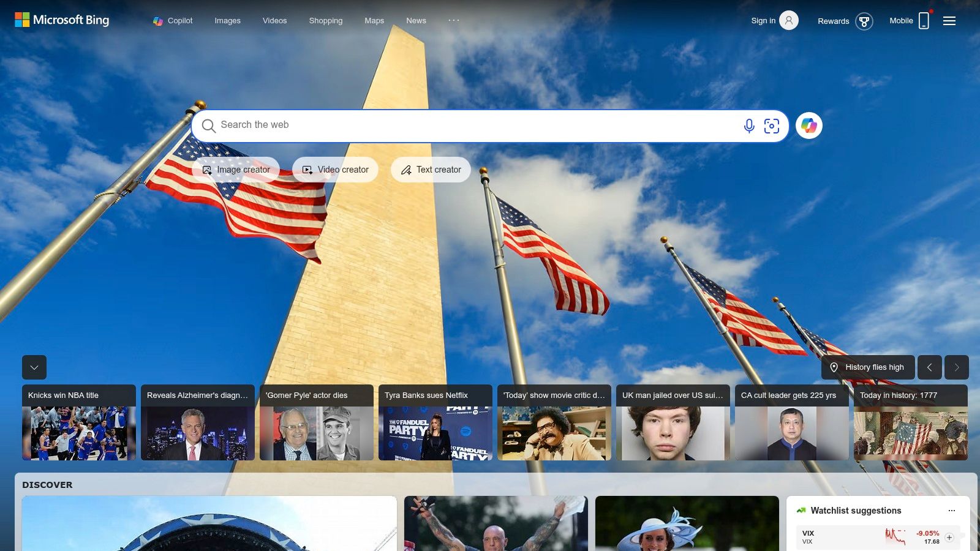Go to the Images tab
The width and height of the screenshot is (980, 551).
tap(227, 21)
